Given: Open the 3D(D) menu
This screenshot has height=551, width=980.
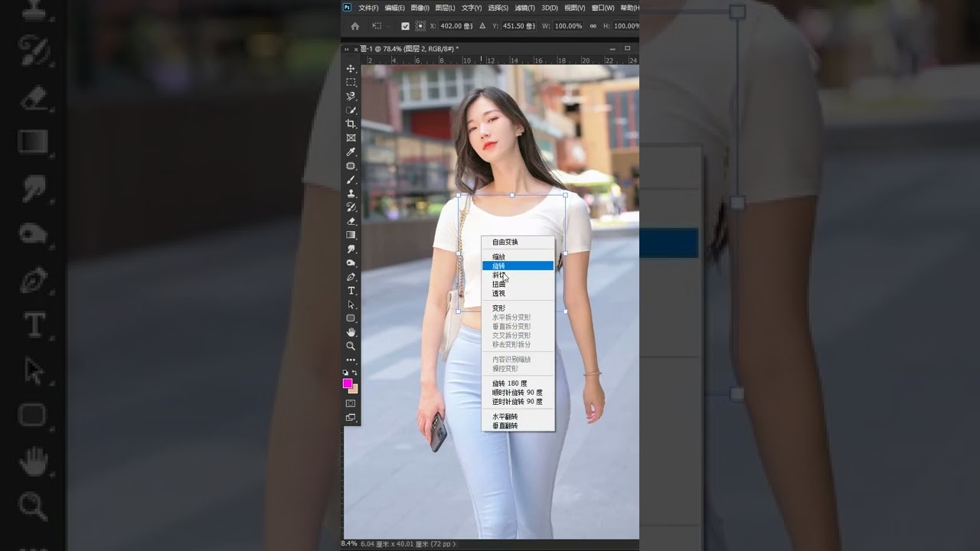Looking at the screenshot, I should pos(549,8).
